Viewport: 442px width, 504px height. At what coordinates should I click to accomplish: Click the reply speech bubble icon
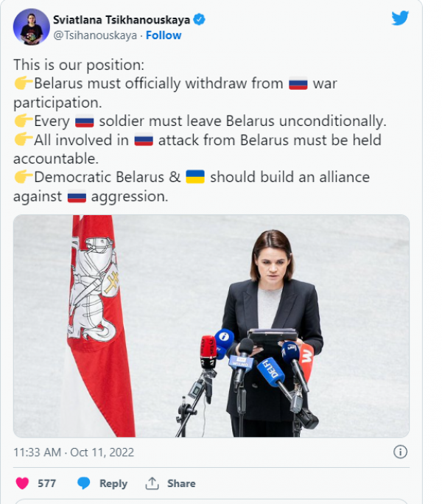click(x=84, y=483)
